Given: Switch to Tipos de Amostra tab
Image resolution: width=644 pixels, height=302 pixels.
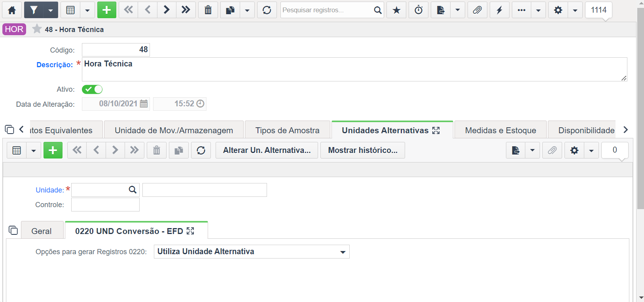Looking at the screenshot, I should (x=287, y=130).
